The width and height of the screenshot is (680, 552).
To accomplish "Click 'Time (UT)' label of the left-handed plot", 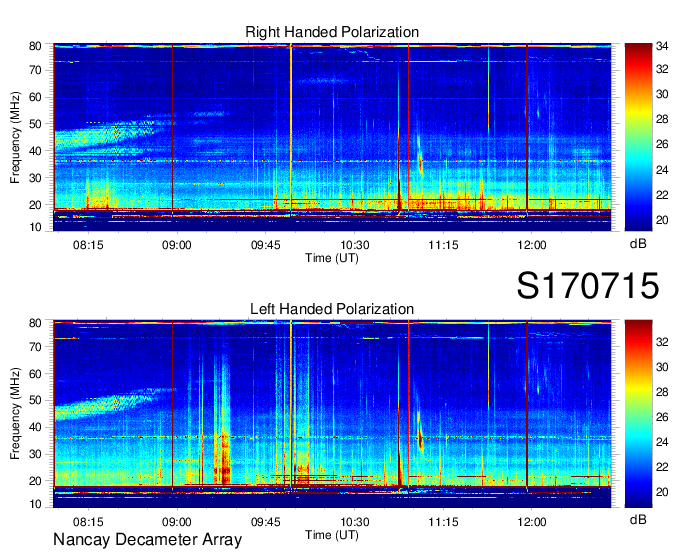I will (332, 535).
